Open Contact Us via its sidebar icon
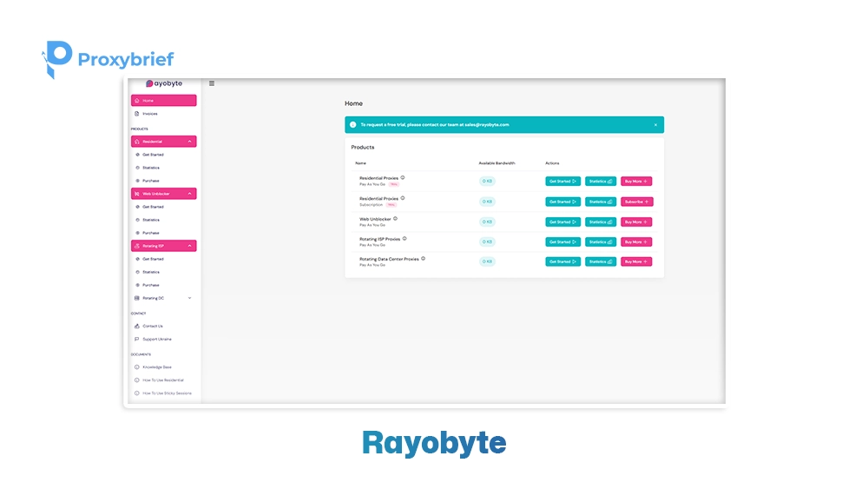Viewport: 868px width, 489px height. coord(137,327)
